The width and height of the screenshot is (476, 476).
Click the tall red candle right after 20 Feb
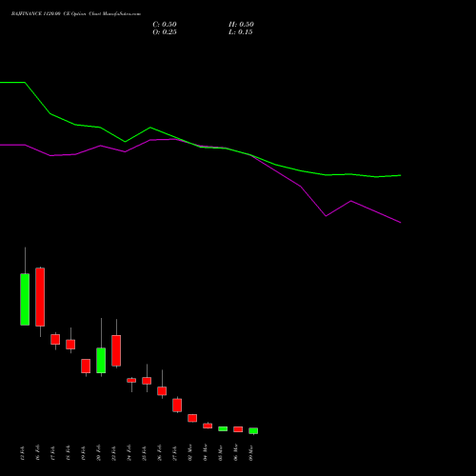tap(116, 350)
